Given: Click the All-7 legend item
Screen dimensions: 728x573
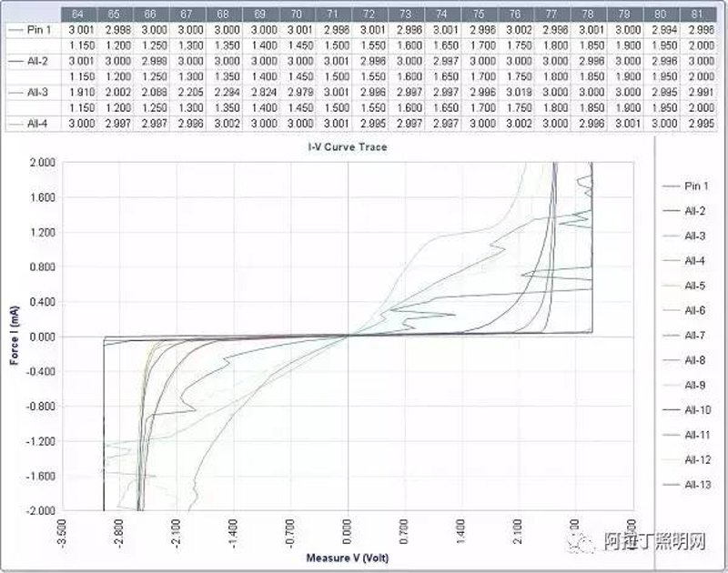Looking at the screenshot, I should (x=683, y=336).
